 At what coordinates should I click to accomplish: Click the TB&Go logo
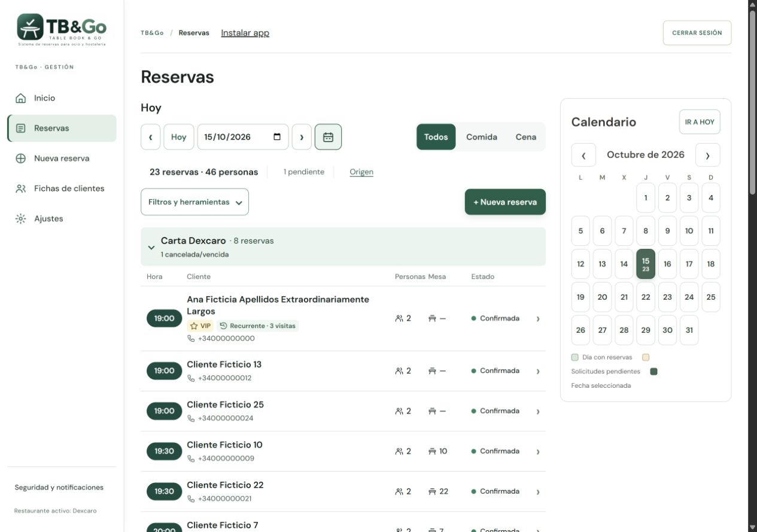[x=62, y=29]
